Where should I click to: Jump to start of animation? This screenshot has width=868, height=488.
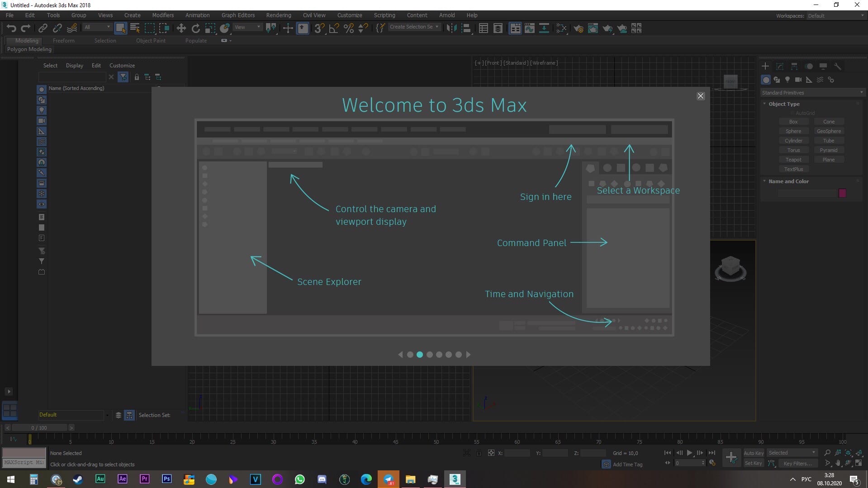click(x=667, y=453)
